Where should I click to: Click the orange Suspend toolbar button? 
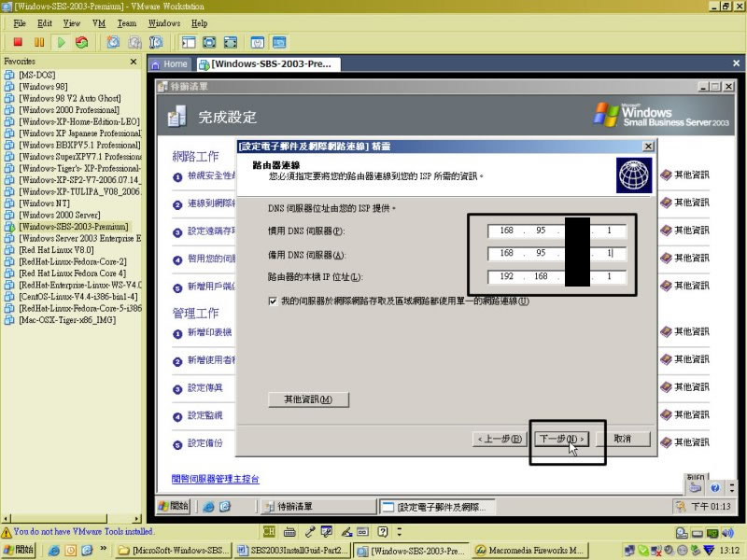tap(39, 42)
